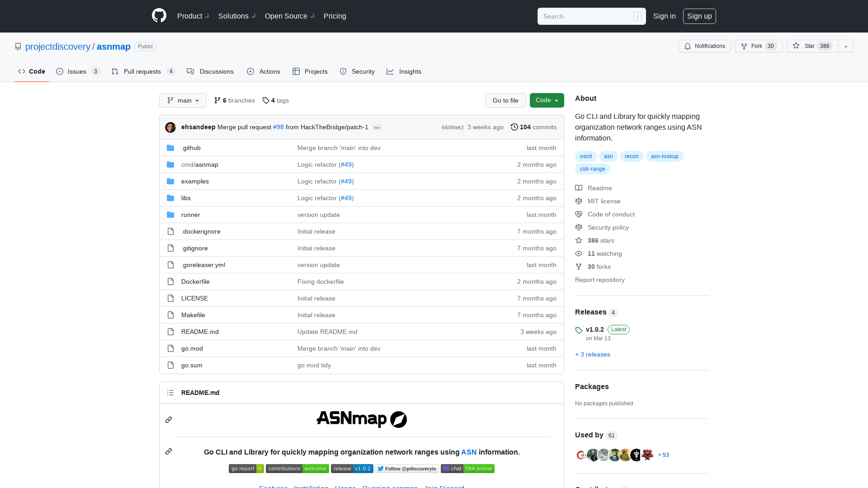Click the Star icon to star repository
The width and height of the screenshot is (868, 488).
click(x=796, y=46)
